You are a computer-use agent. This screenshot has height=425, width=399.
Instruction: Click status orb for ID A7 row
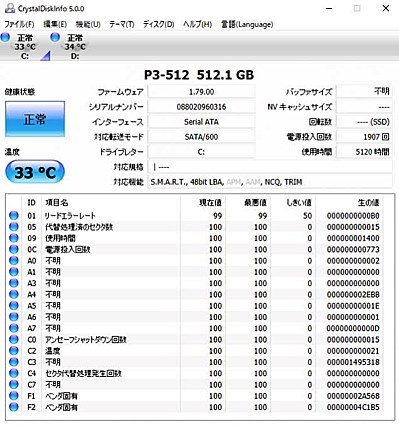[x=14, y=328]
